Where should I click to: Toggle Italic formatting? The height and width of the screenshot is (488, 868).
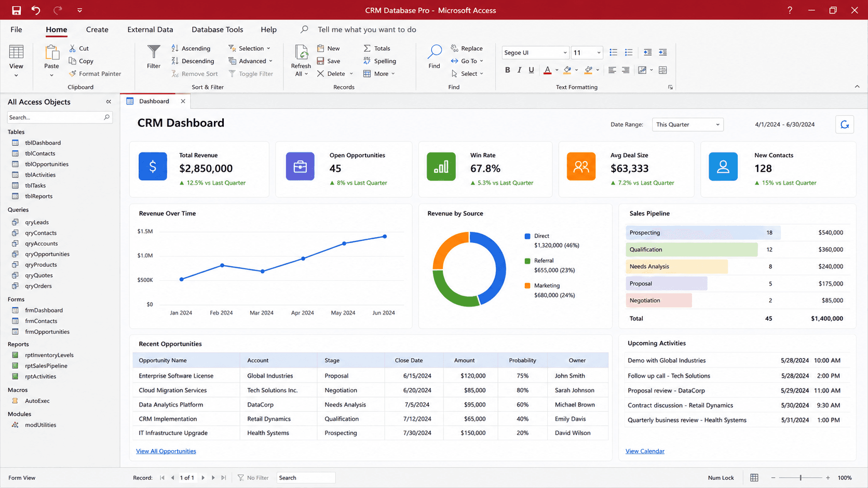click(x=519, y=70)
